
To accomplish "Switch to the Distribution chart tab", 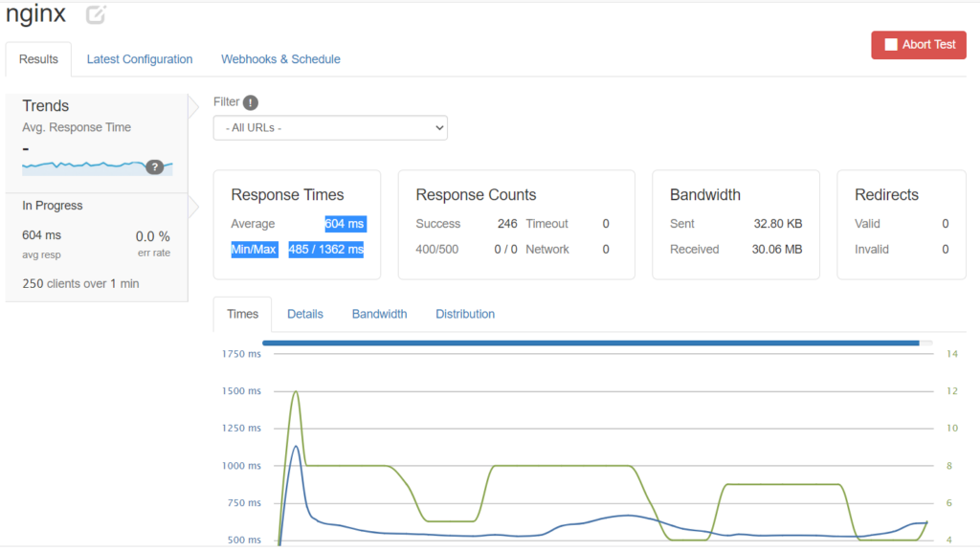I will [465, 314].
